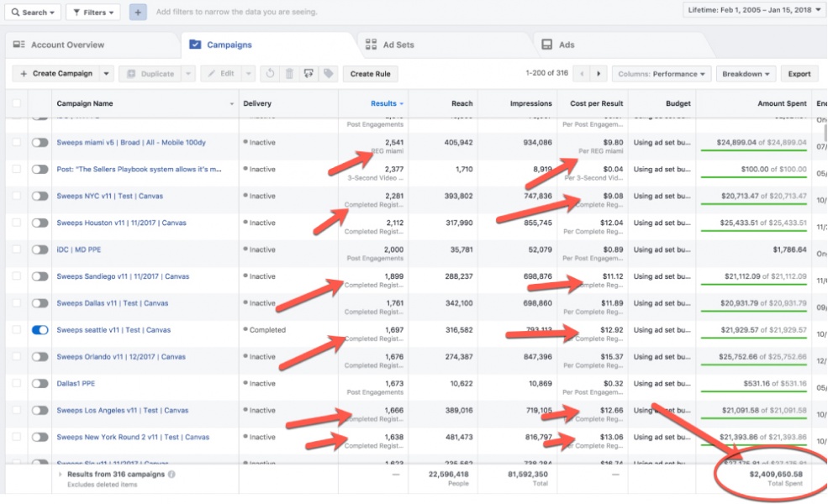Click the tag label icon in the toolbar
The height and width of the screenshot is (504, 828).
(x=329, y=74)
